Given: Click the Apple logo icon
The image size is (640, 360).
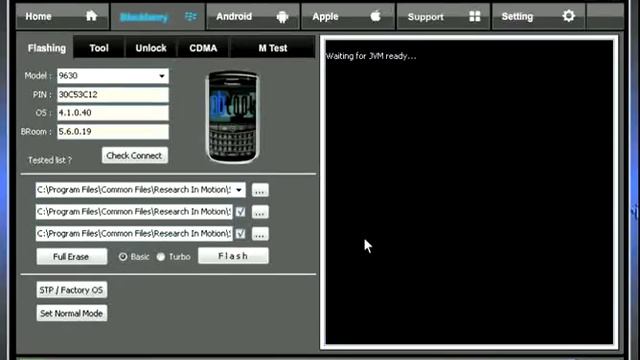Looking at the screenshot, I should pyautogui.click(x=376, y=16).
